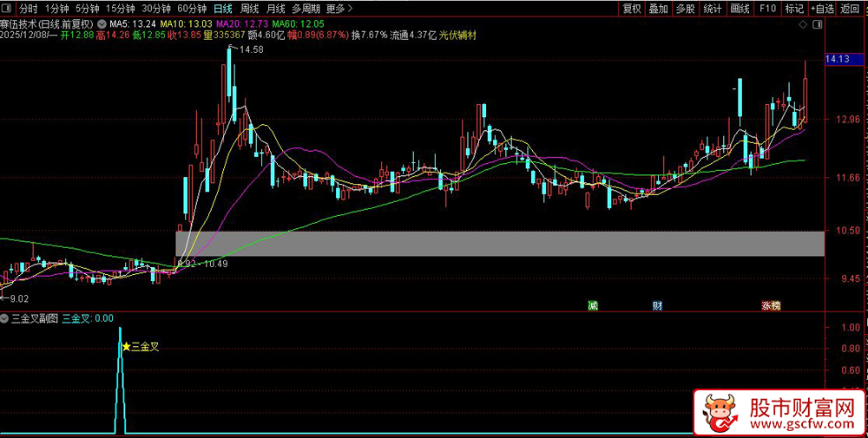Click the 高14.26 high price value
This screenshot has height=438, width=868.
pyautogui.click(x=113, y=35)
